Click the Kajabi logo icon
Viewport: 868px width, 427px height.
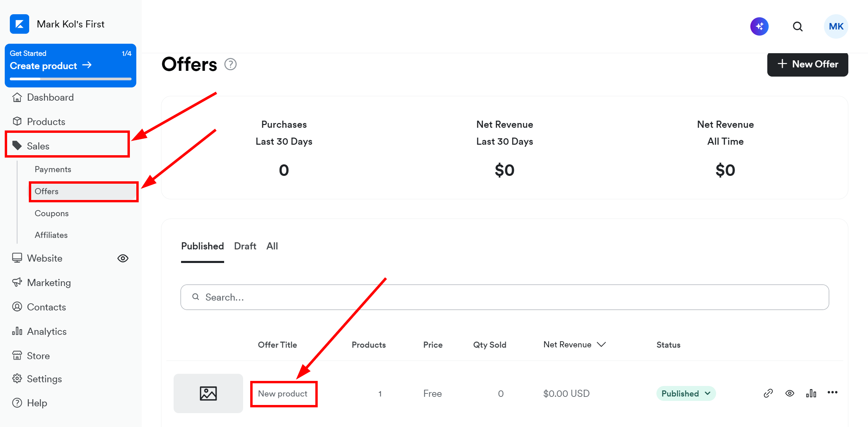click(19, 24)
